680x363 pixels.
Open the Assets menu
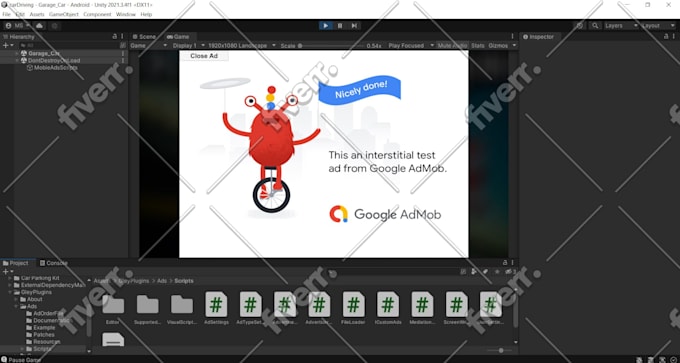pyautogui.click(x=37, y=14)
